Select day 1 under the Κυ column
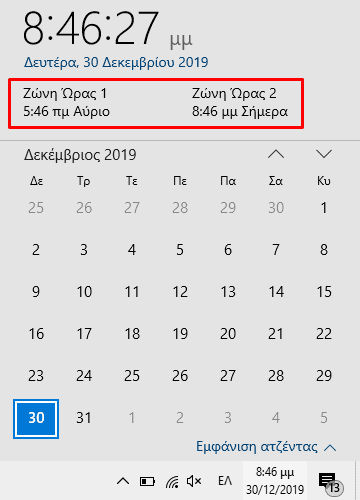360x500 pixels. coord(324,208)
